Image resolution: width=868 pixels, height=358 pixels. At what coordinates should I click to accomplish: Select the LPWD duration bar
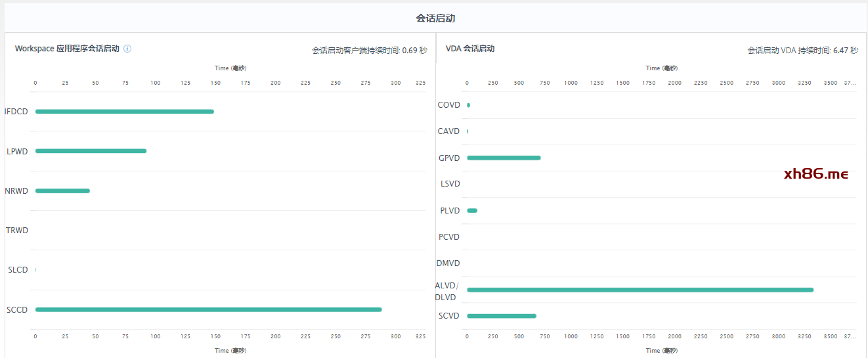coord(91,151)
